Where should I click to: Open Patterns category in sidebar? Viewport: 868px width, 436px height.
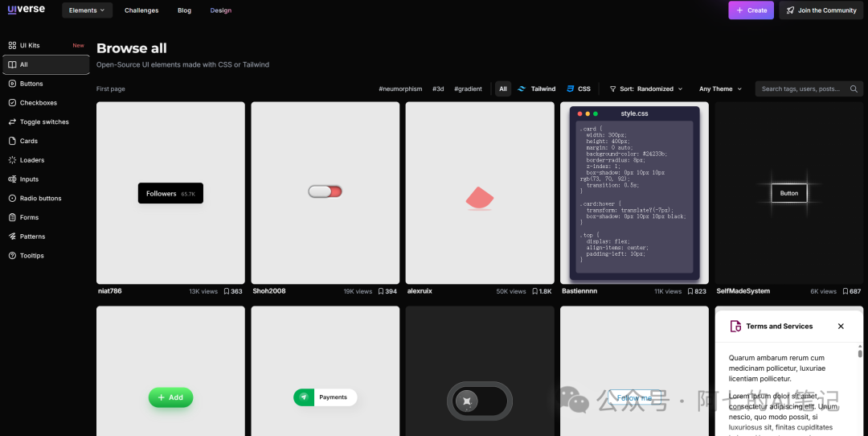pos(46,237)
